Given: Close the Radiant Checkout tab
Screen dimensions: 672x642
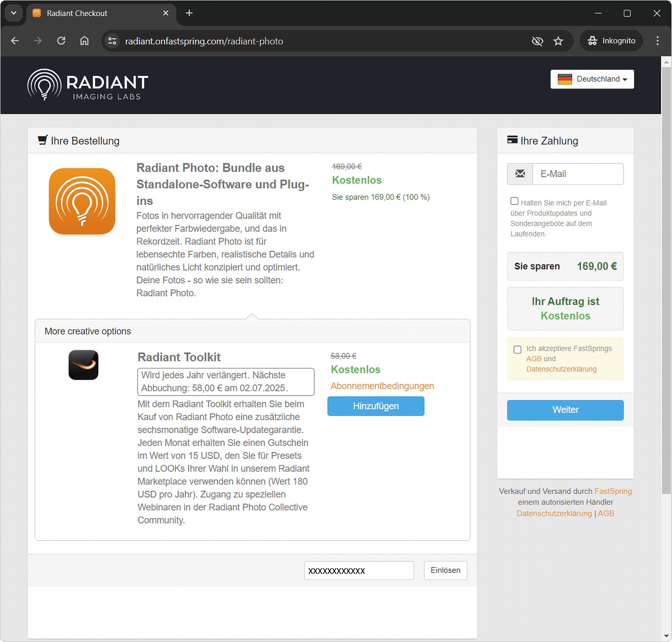Looking at the screenshot, I should (x=166, y=13).
